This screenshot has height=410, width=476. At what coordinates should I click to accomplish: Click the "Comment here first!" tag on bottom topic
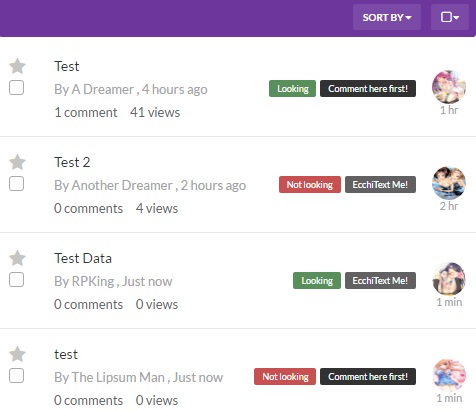(368, 377)
